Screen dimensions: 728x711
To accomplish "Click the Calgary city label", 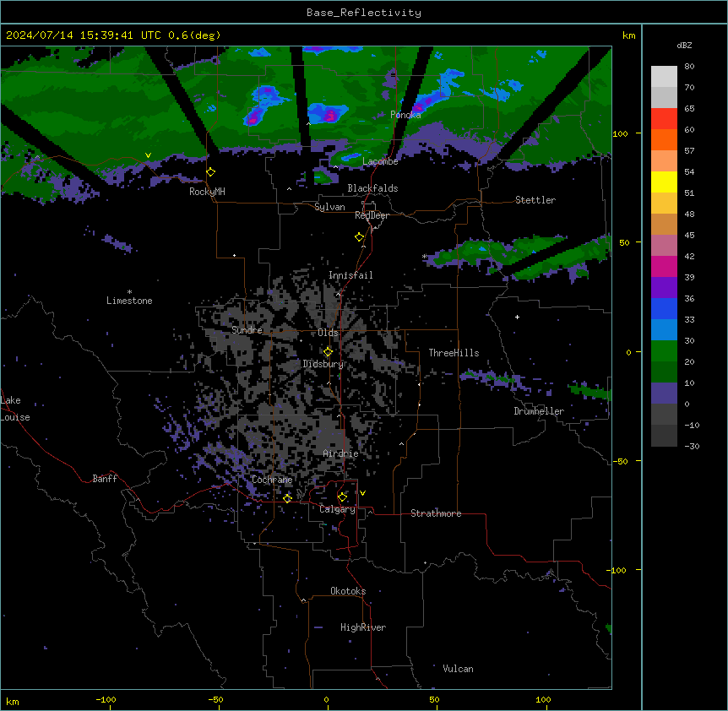I will click(338, 509).
